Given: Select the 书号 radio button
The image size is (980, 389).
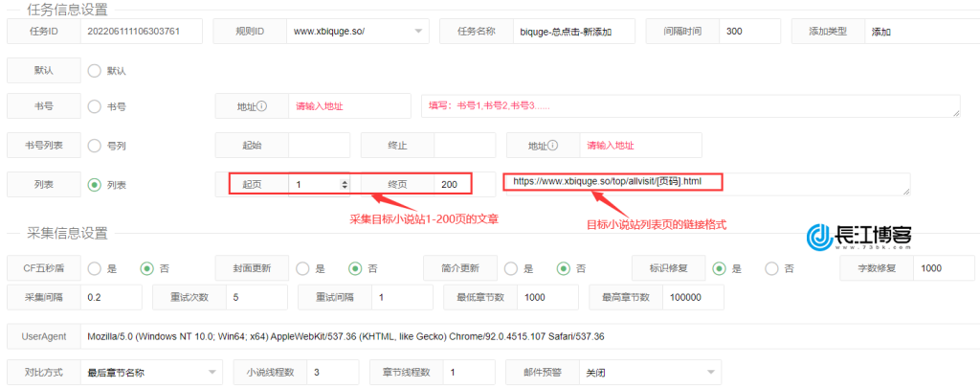Looking at the screenshot, I should (x=94, y=107).
